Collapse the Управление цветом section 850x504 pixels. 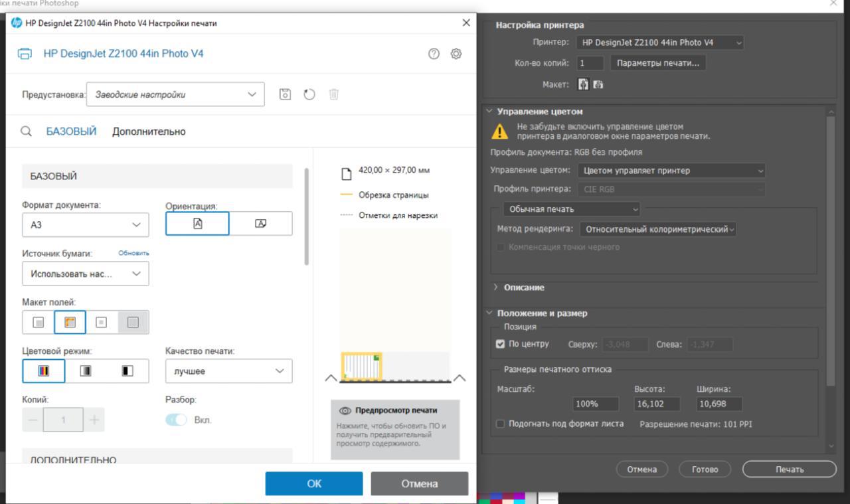pyautogui.click(x=490, y=112)
